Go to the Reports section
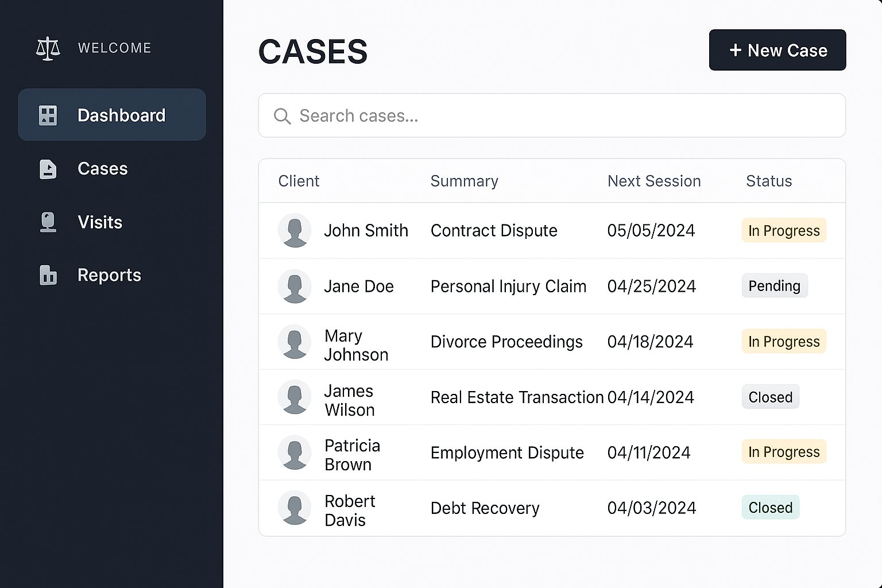 109,276
